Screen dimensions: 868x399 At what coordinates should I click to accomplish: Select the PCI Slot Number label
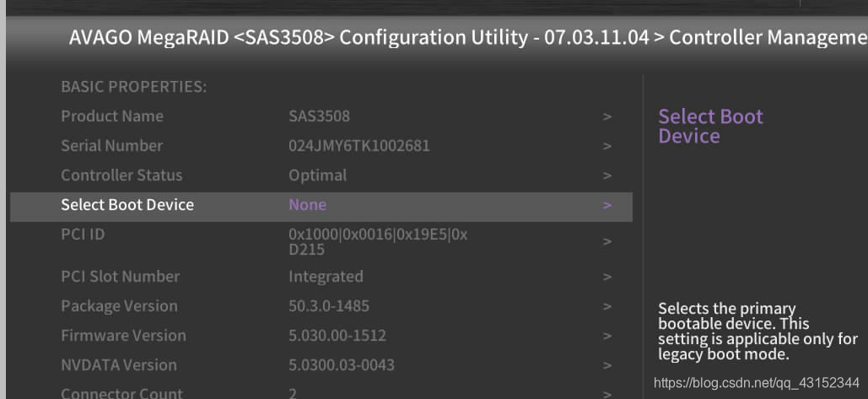(x=120, y=277)
